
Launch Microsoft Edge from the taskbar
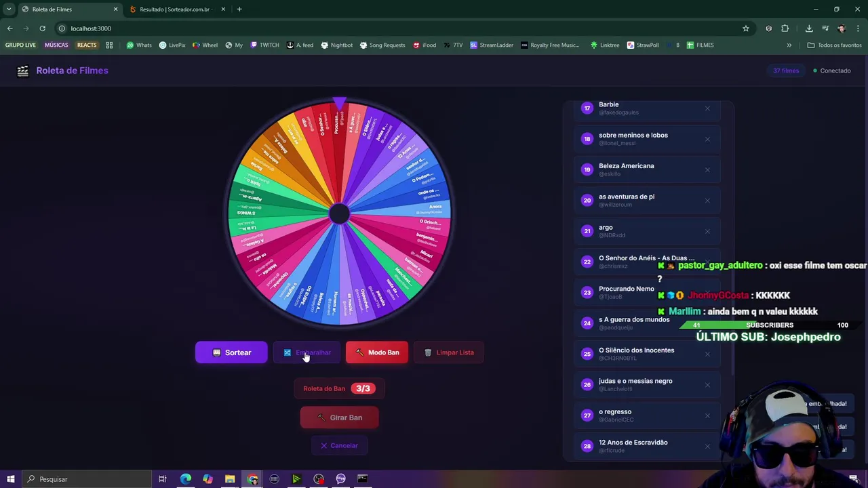click(185, 479)
